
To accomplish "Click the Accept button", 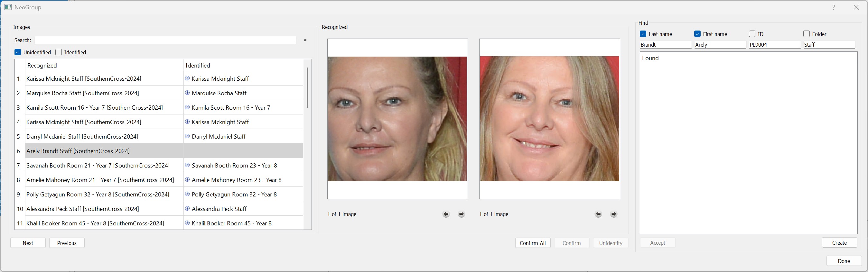I will (x=658, y=242).
